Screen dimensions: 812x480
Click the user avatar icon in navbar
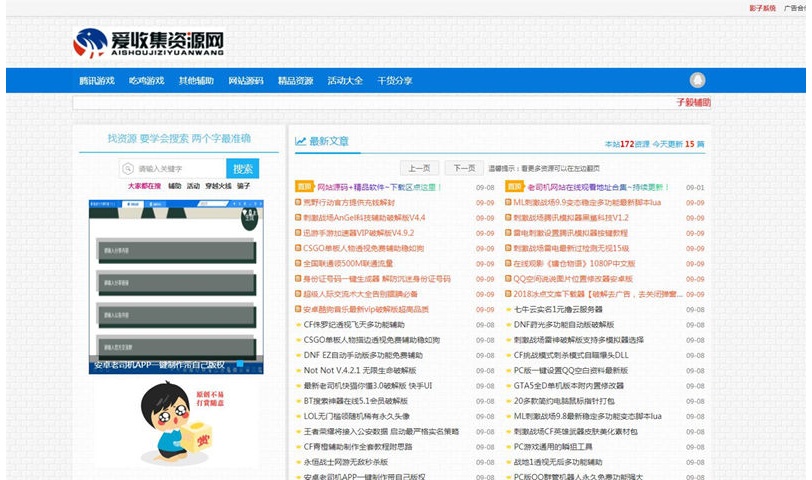click(697, 80)
